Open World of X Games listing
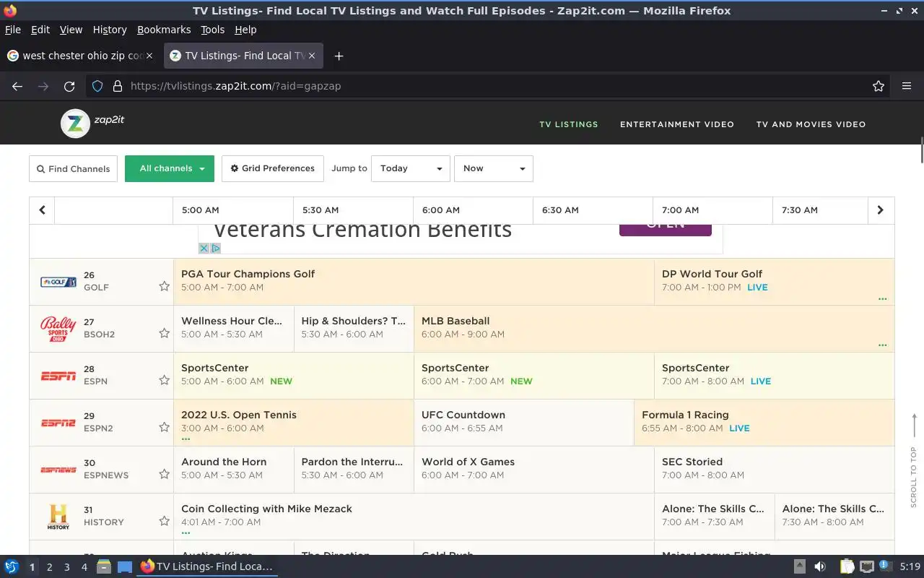This screenshot has height=578, width=924. pyautogui.click(x=534, y=470)
